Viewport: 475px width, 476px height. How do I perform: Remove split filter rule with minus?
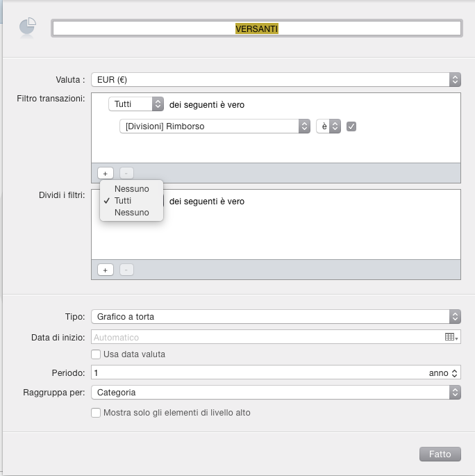coord(126,270)
